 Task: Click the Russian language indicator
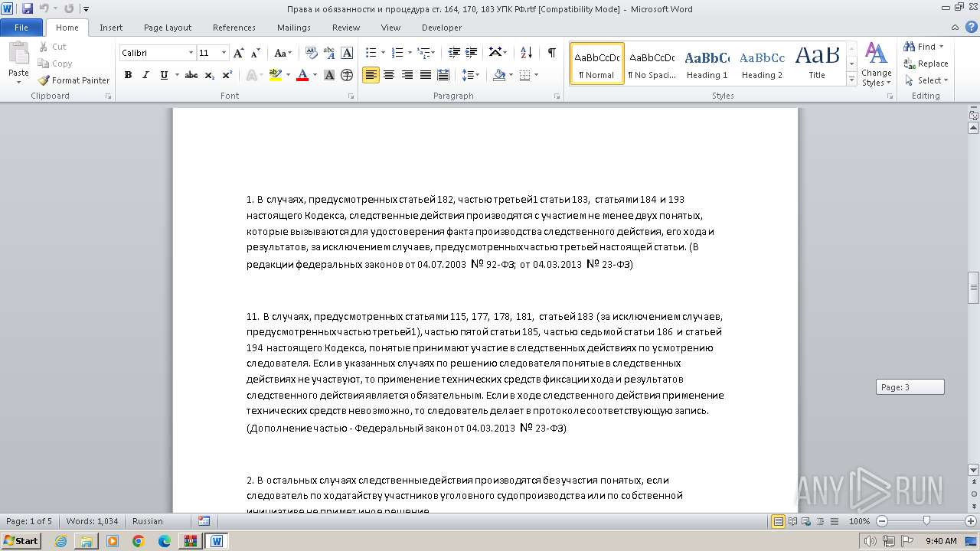tap(148, 521)
